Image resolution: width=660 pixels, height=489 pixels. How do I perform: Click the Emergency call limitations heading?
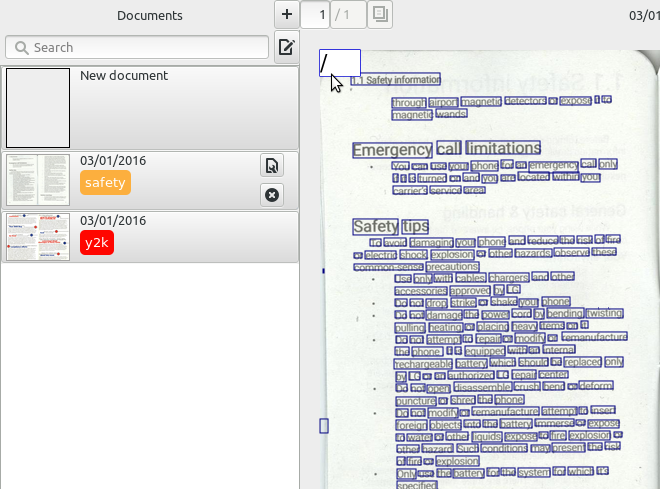pos(446,149)
